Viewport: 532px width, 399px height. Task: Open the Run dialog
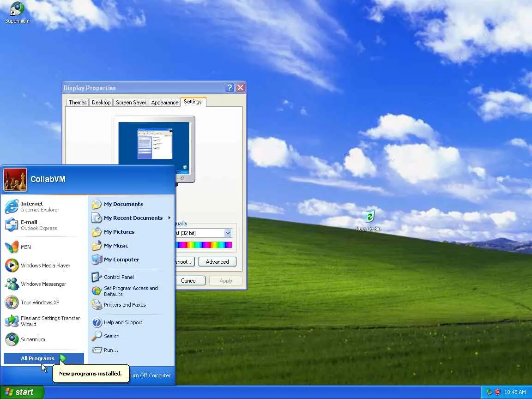(x=131, y=350)
